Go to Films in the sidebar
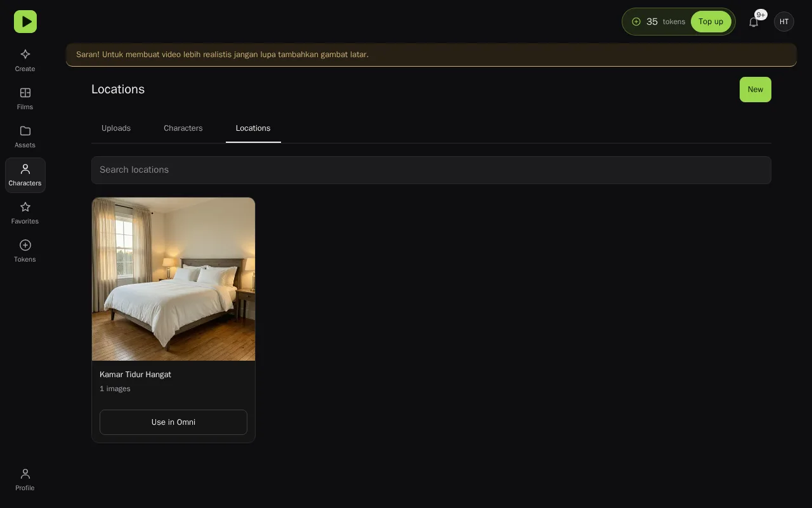The width and height of the screenshot is (812, 508). click(x=25, y=98)
